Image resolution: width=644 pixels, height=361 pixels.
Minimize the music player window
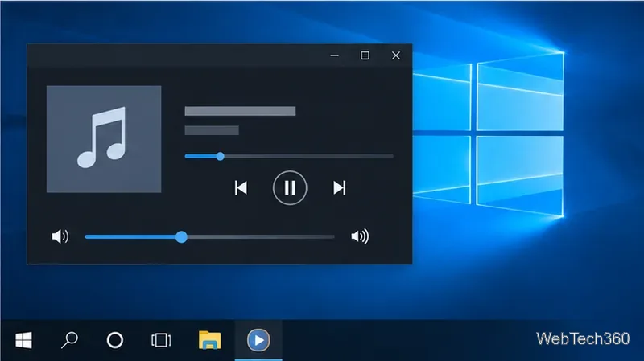pyautogui.click(x=335, y=55)
